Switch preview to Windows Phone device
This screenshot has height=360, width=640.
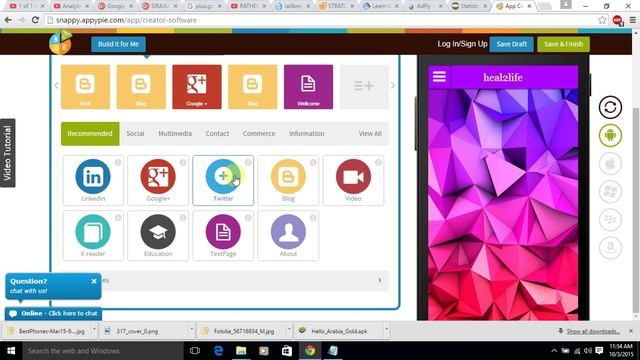(610, 191)
